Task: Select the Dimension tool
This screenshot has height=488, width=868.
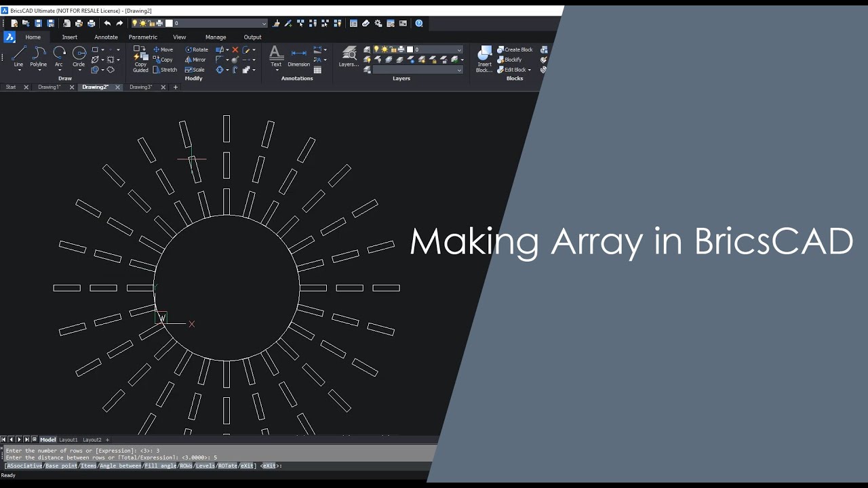Action: [x=298, y=57]
